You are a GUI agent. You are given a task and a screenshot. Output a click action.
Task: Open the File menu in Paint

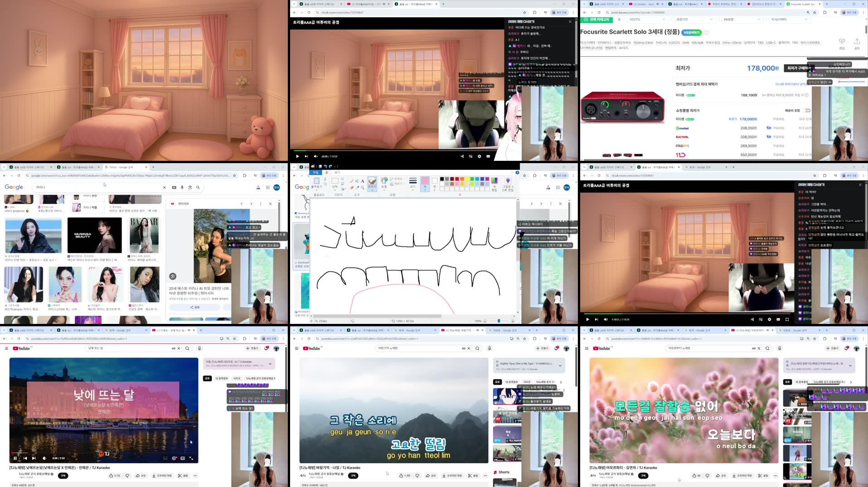tap(316, 172)
